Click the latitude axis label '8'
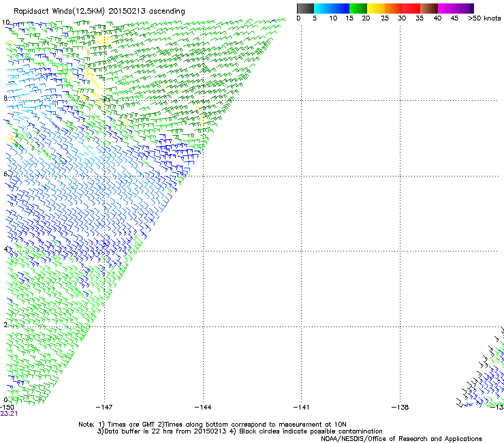Screen dimensions: 504x443 point(5,98)
